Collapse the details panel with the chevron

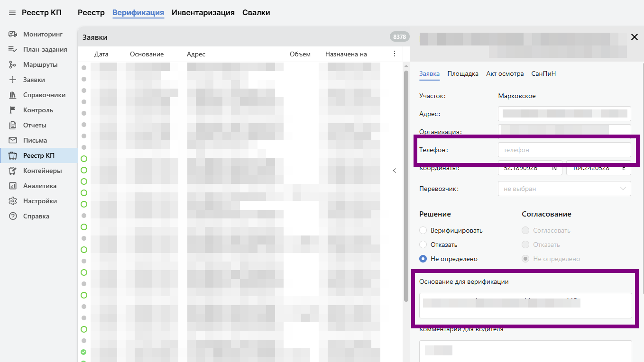(x=394, y=171)
